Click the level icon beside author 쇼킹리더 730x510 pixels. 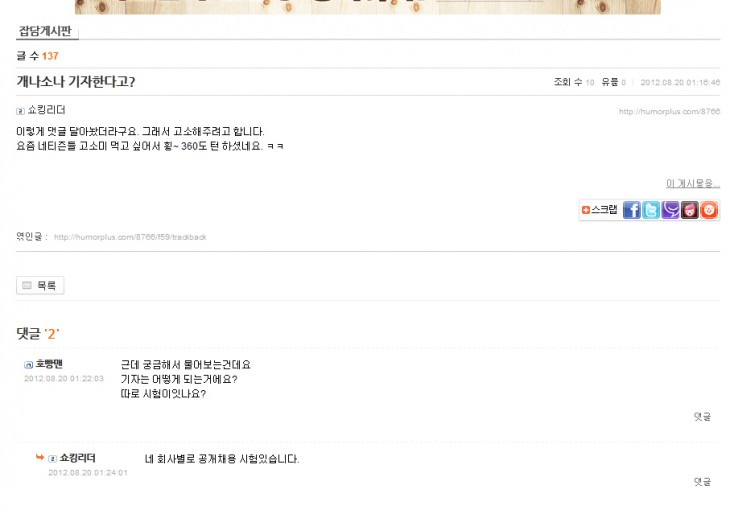20,111
